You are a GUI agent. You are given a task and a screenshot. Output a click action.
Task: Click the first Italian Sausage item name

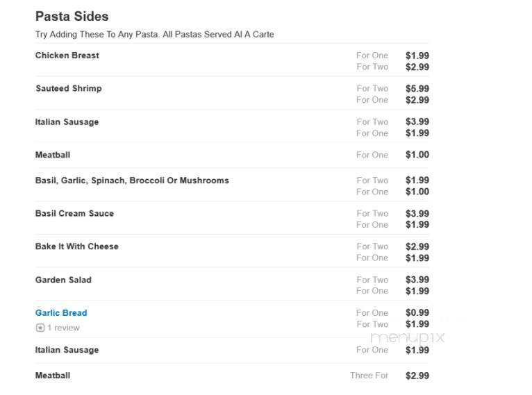(67, 122)
